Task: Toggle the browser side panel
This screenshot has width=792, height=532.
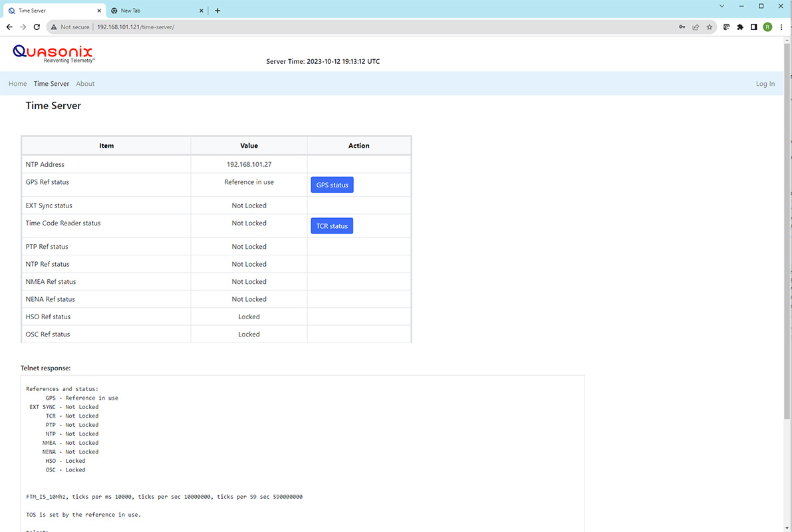Action: pos(753,27)
